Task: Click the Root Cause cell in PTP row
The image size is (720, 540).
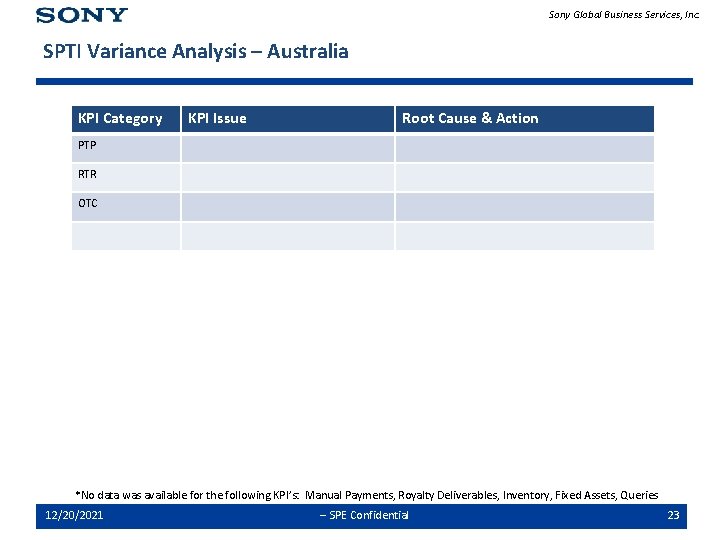Action: [525, 148]
